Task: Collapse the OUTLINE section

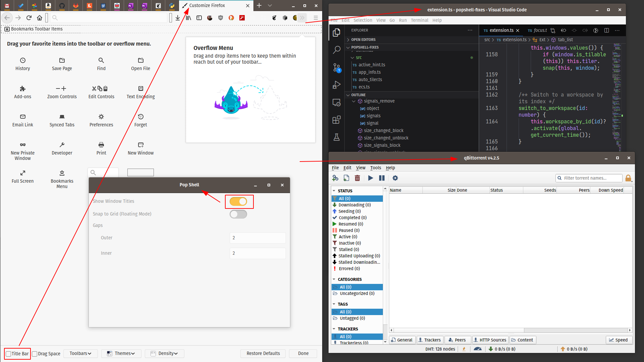Action: (x=358, y=95)
